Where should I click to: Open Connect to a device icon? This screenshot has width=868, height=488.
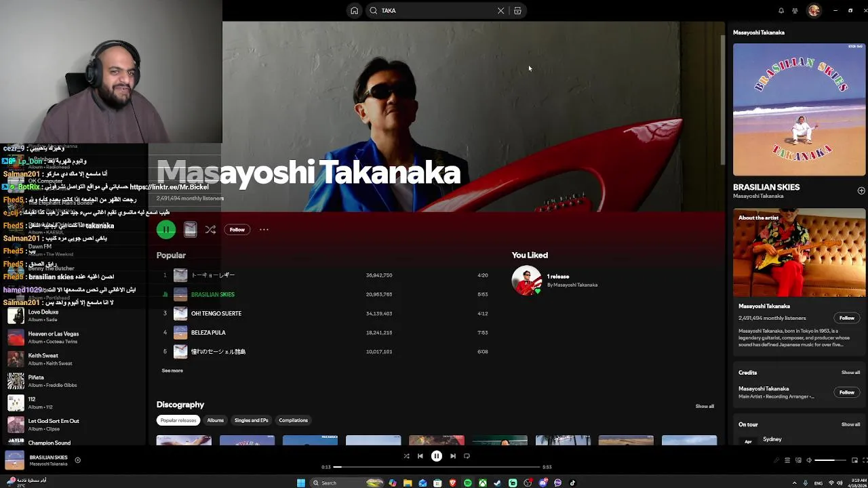click(x=797, y=460)
